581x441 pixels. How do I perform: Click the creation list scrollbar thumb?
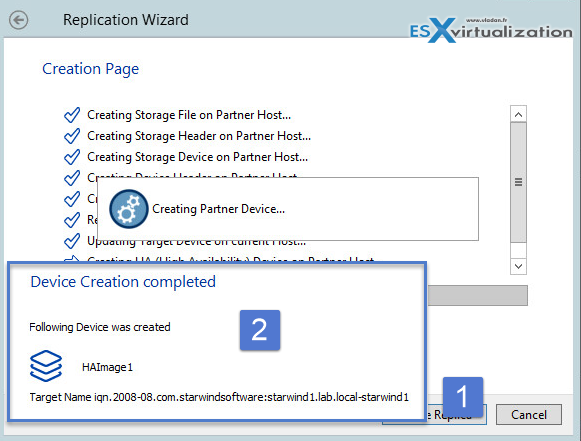coord(518,183)
